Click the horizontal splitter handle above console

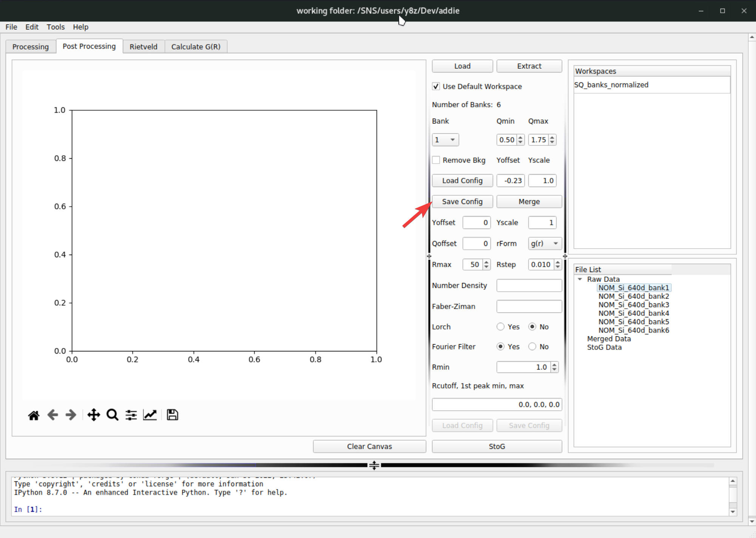[374, 465]
